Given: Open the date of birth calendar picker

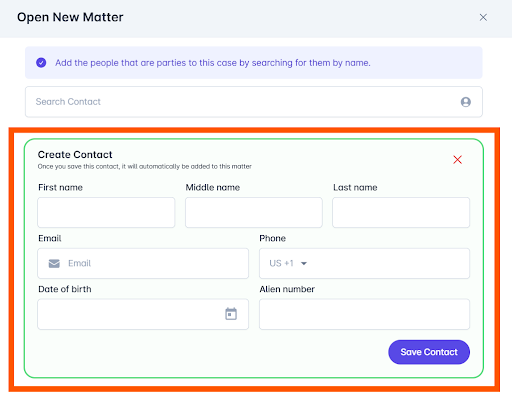Looking at the screenshot, I should tap(231, 314).
